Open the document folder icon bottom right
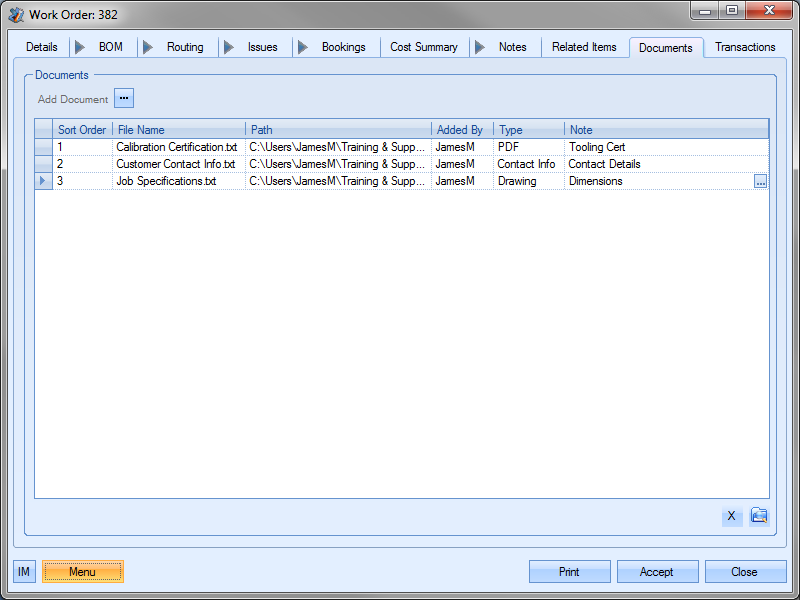 (759, 516)
